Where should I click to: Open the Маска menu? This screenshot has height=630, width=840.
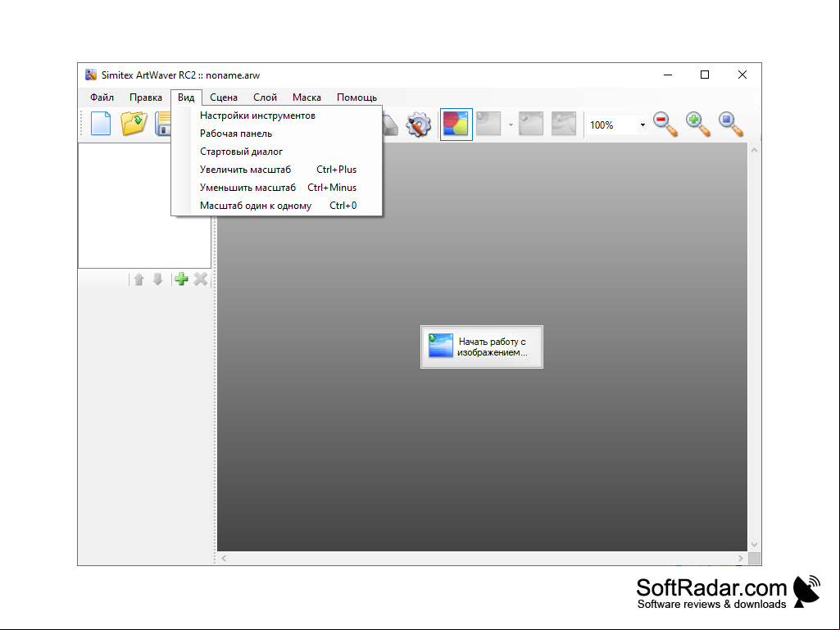click(x=306, y=97)
